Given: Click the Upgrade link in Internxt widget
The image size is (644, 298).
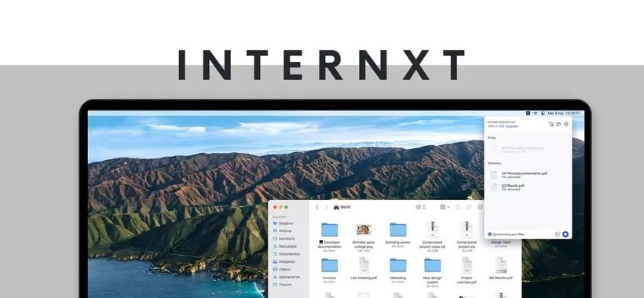Looking at the screenshot, I should (512, 126).
